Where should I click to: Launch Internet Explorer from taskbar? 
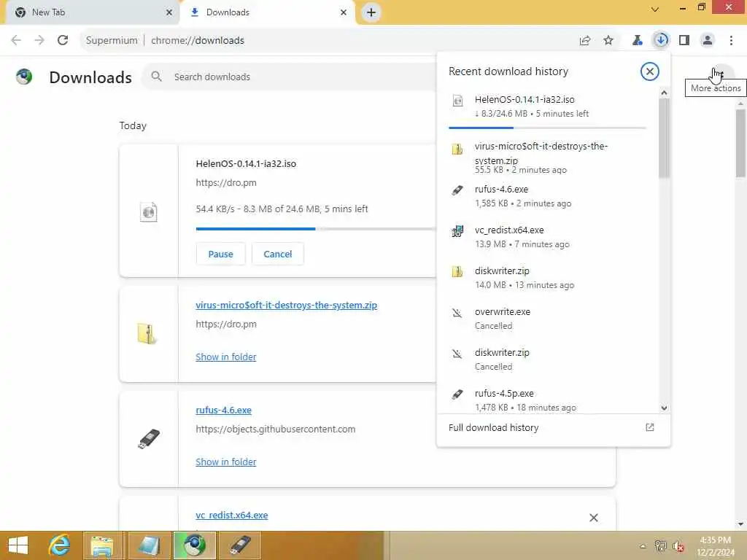point(59,545)
